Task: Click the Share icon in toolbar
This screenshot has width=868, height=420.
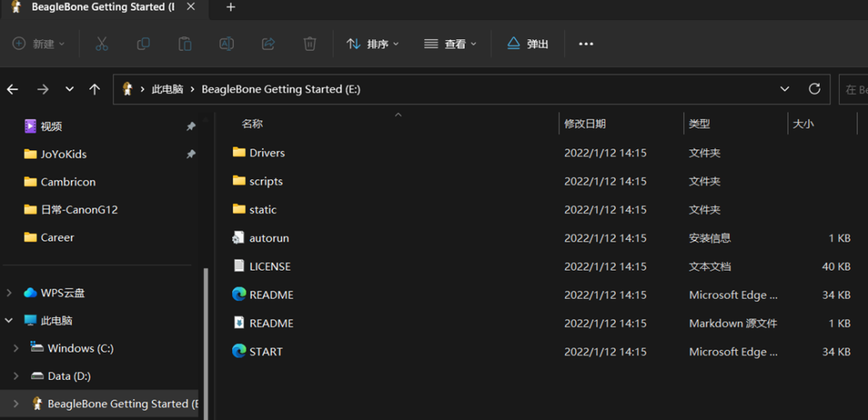Action: pyautogui.click(x=268, y=43)
